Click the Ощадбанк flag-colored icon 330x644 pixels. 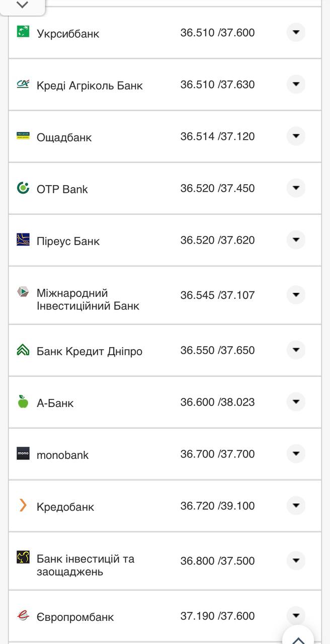click(23, 136)
